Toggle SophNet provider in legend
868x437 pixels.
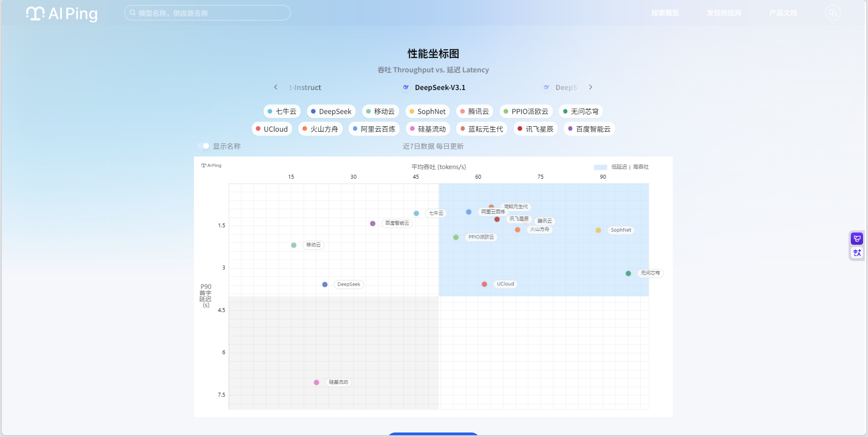pos(427,111)
